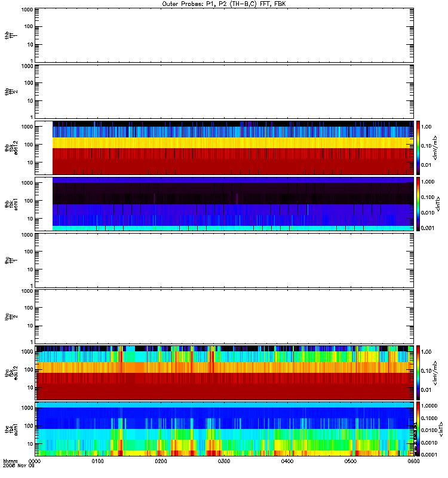Click the <|nT|> units label beside thb scm1
448x478 pixels.
[x=438, y=204]
